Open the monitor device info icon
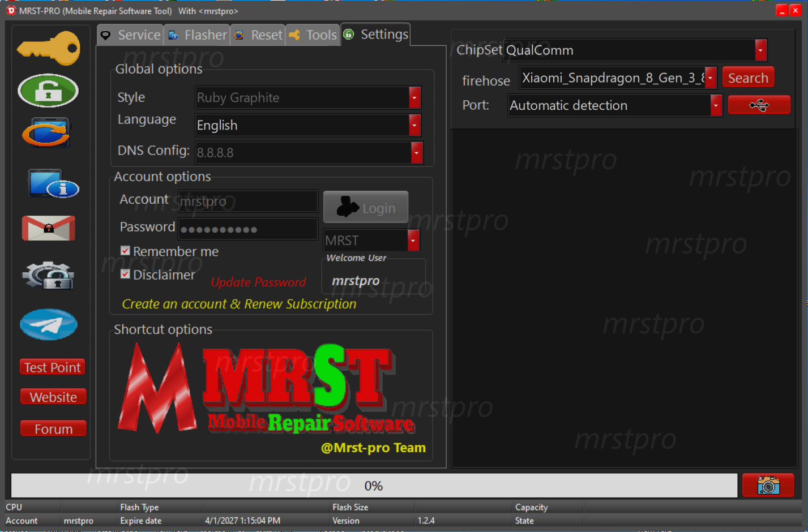The image size is (808, 532). tap(54, 183)
